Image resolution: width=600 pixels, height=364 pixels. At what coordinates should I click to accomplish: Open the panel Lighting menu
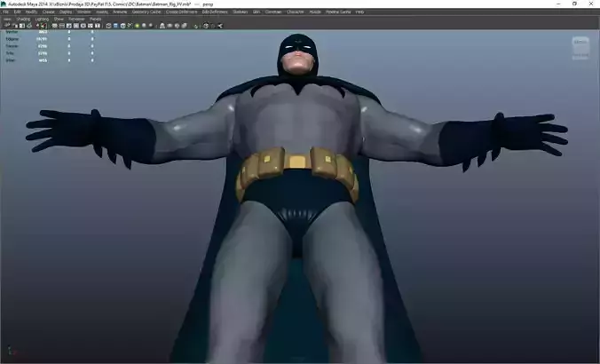coord(42,19)
